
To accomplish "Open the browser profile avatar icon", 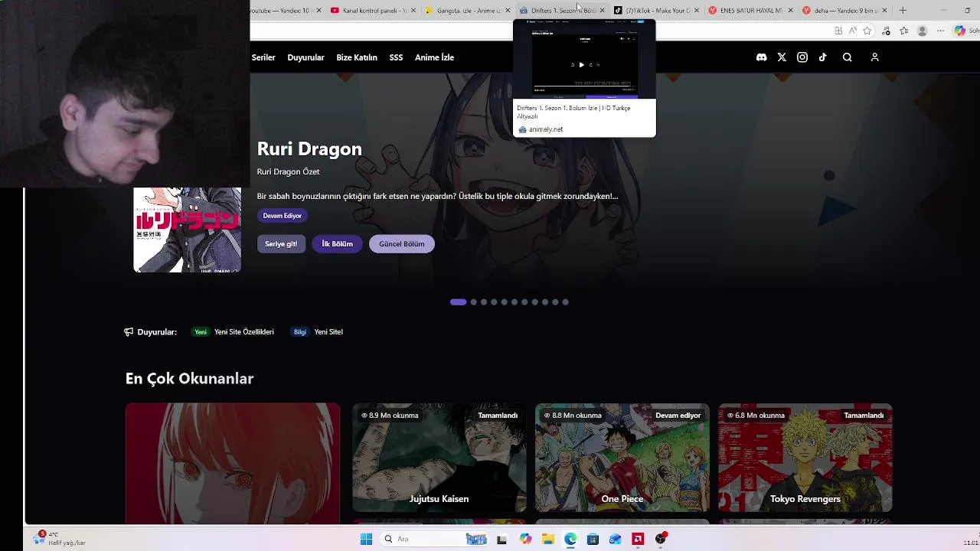I will pyautogui.click(x=923, y=31).
